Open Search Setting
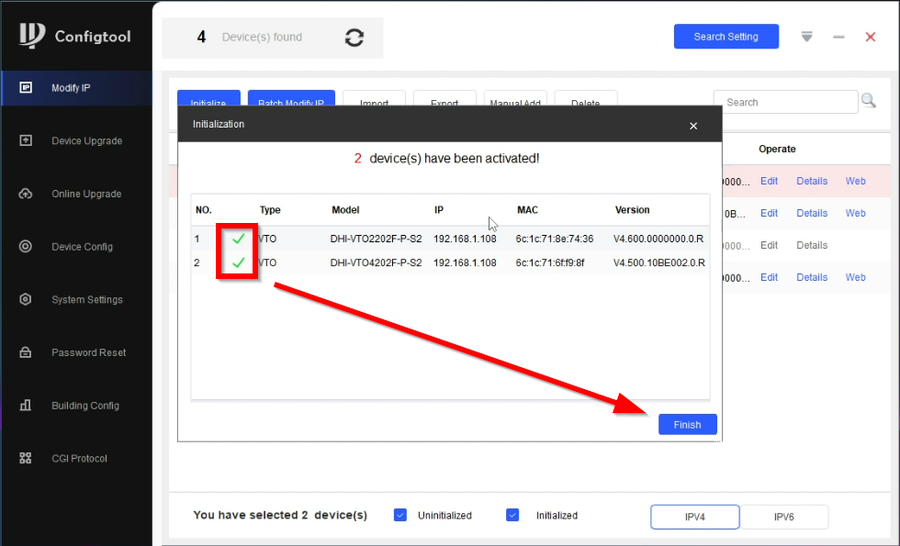 (x=726, y=36)
